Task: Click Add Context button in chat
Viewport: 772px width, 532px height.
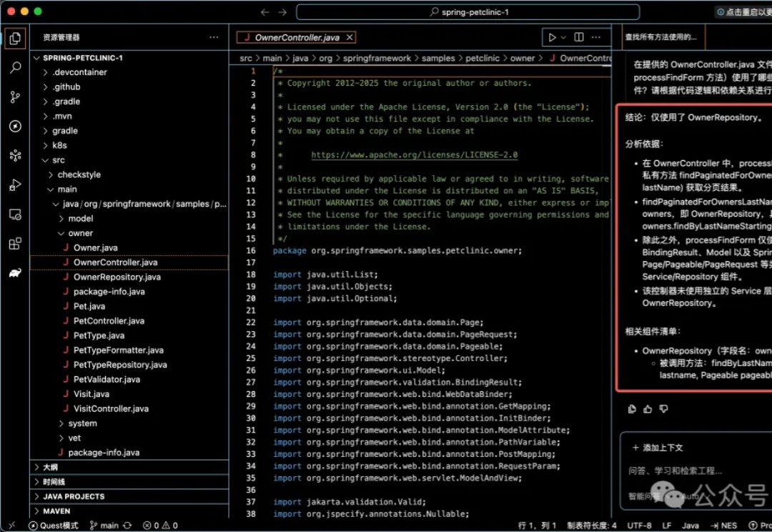Action: point(658,448)
